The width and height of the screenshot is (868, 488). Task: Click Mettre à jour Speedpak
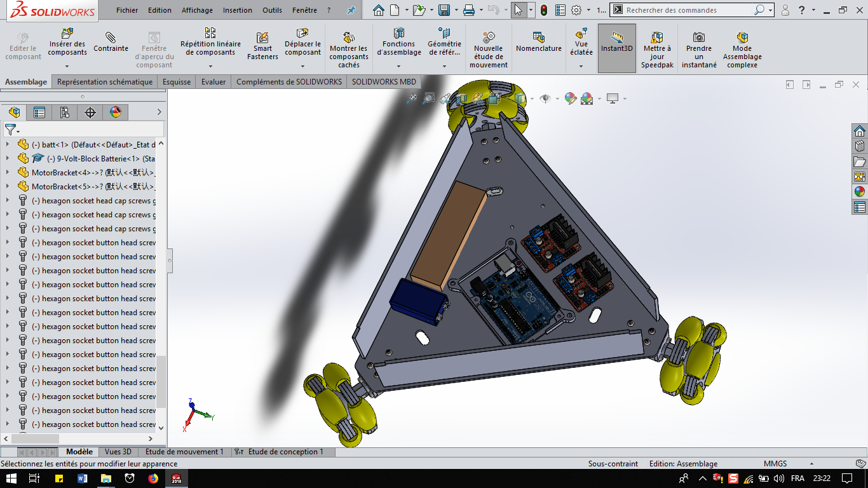point(657,50)
